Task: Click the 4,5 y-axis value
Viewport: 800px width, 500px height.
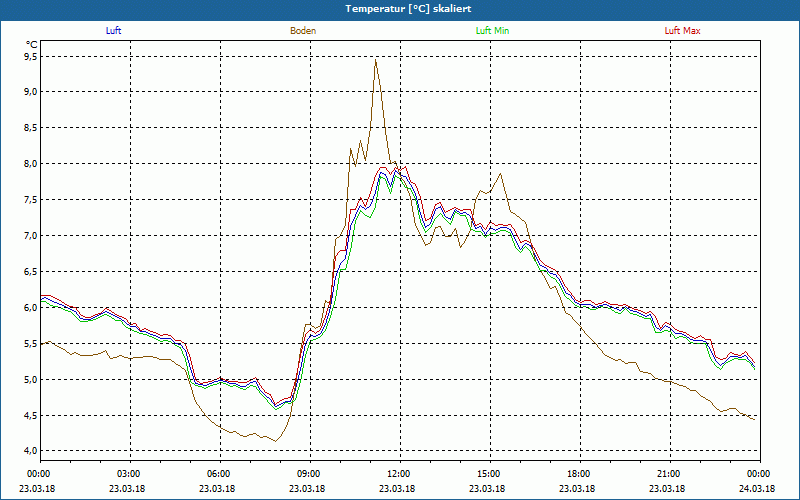Action: (x=30, y=415)
